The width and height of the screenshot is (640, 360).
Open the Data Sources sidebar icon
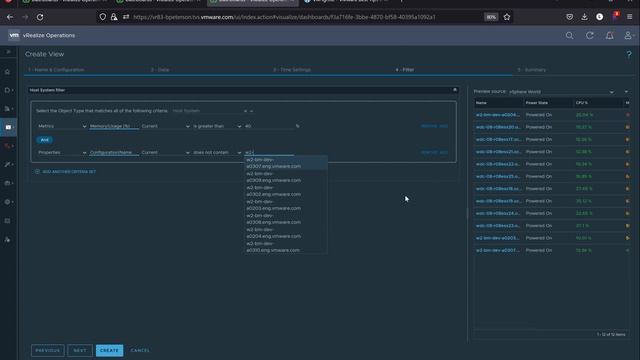[x=7, y=90]
